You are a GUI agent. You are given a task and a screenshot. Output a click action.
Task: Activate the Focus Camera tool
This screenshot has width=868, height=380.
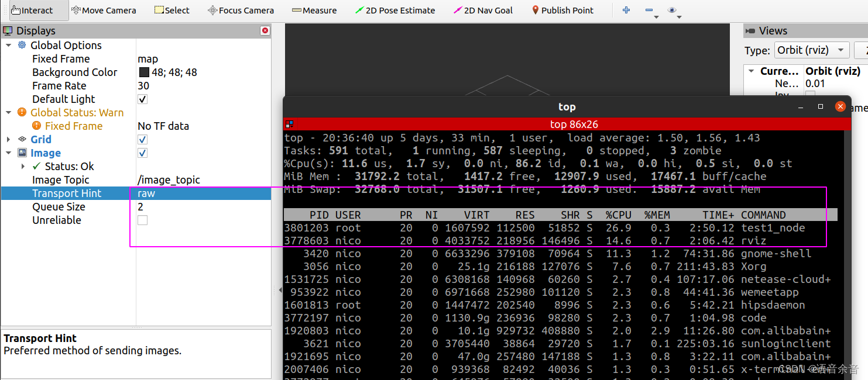click(x=241, y=11)
